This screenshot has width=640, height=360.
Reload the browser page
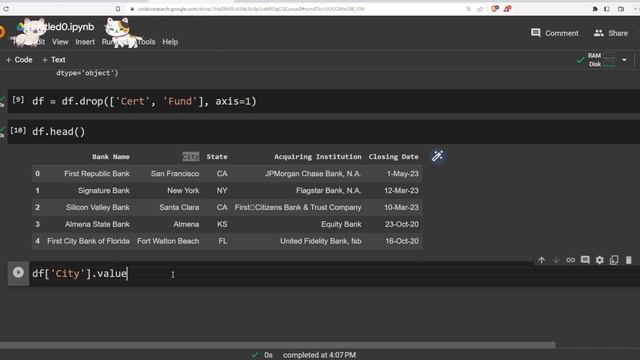point(6,9)
